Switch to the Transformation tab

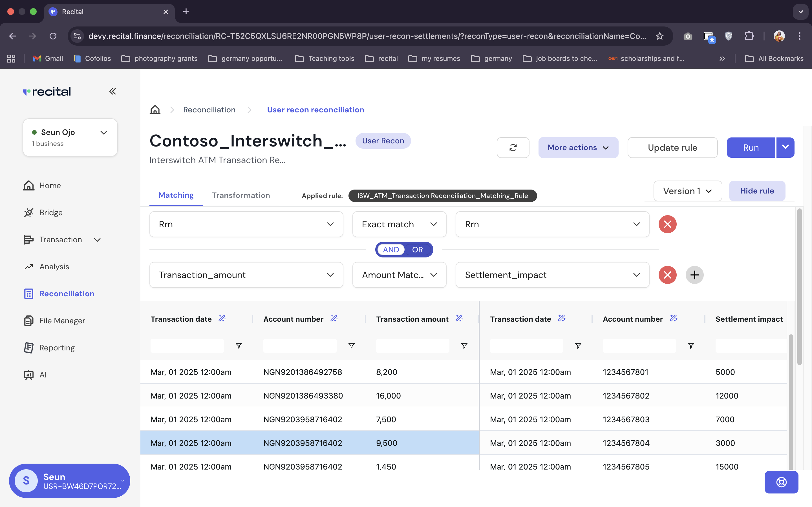[241, 195]
